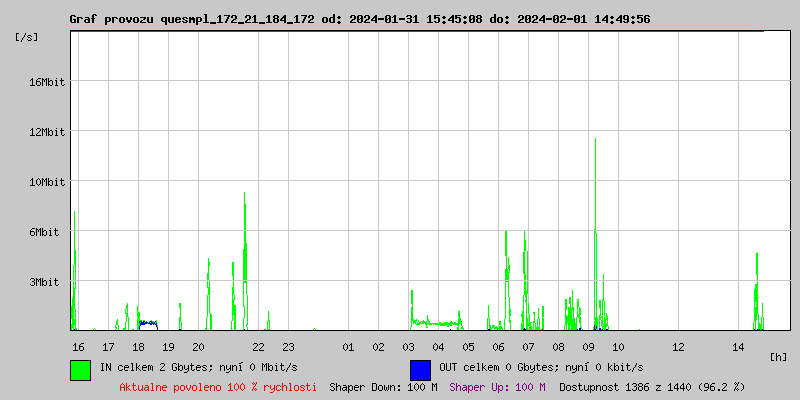Click the 'Dostupnost 1386 z 1440' availability text

click(652, 387)
